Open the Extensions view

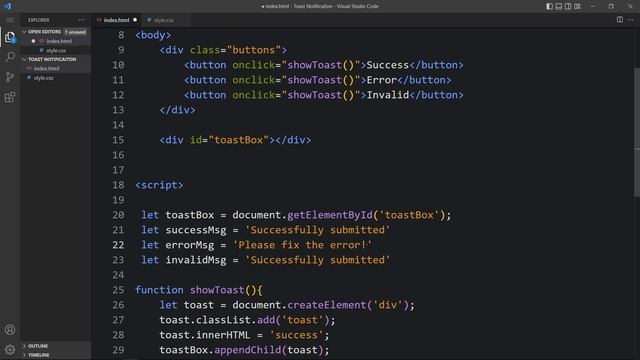(x=10, y=97)
